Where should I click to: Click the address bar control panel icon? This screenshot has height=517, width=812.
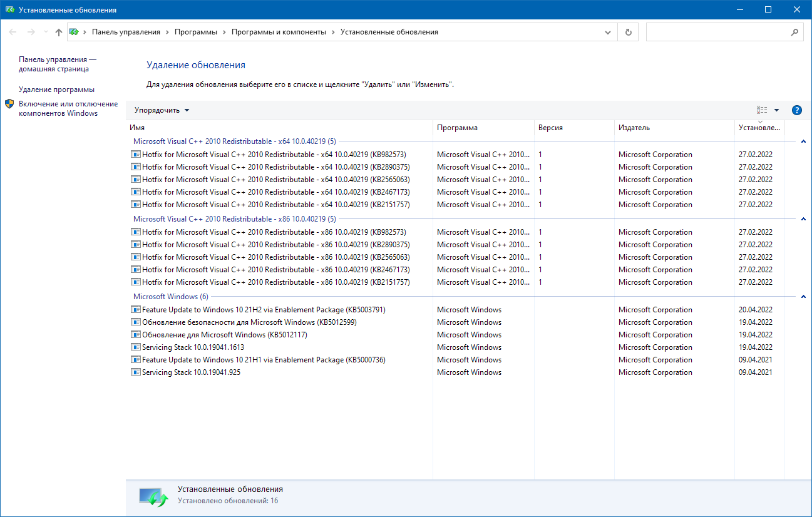click(x=74, y=32)
